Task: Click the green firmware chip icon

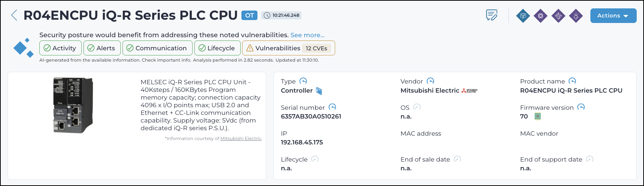Action: [538, 116]
